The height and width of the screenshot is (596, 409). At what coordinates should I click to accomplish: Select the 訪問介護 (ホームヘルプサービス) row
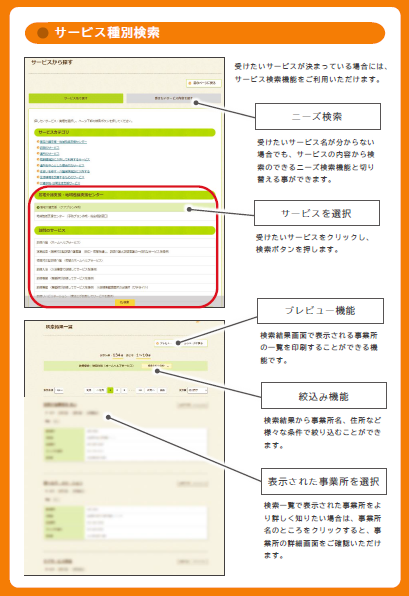pyautogui.click(x=125, y=243)
